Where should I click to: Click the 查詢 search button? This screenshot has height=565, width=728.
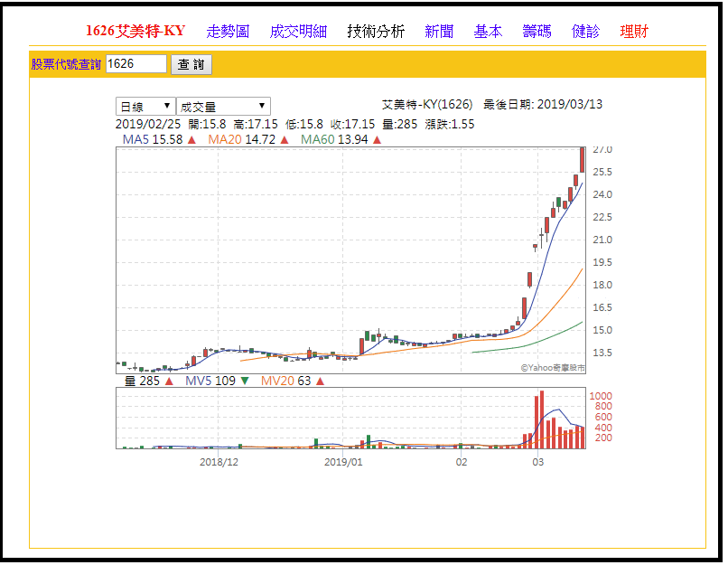tap(191, 64)
